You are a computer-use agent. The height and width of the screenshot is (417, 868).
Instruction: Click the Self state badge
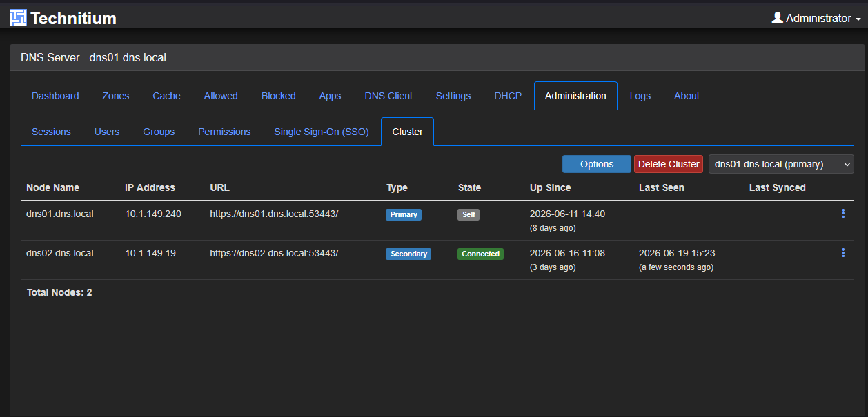[x=468, y=214]
